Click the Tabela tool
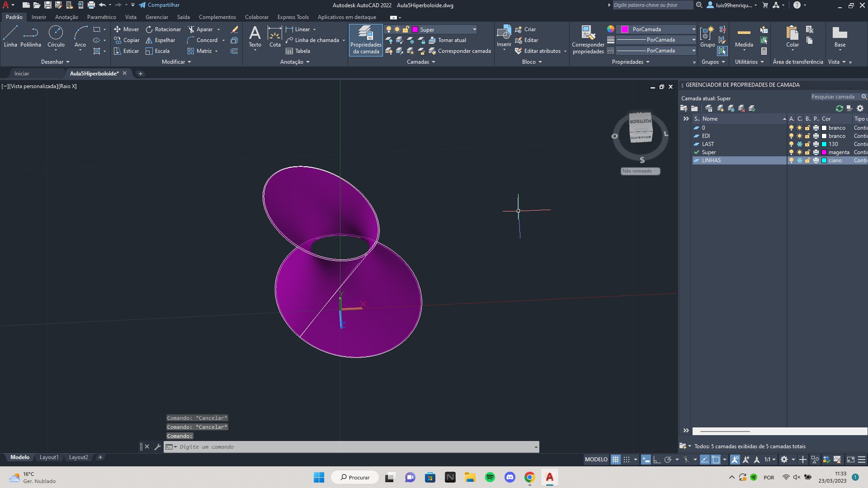 click(x=298, y=51)
